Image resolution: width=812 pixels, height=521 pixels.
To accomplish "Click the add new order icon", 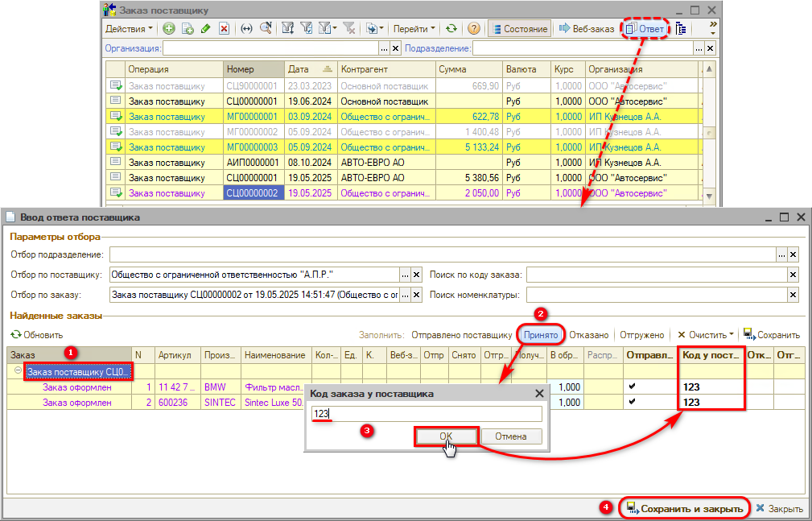I will point(169,29).
